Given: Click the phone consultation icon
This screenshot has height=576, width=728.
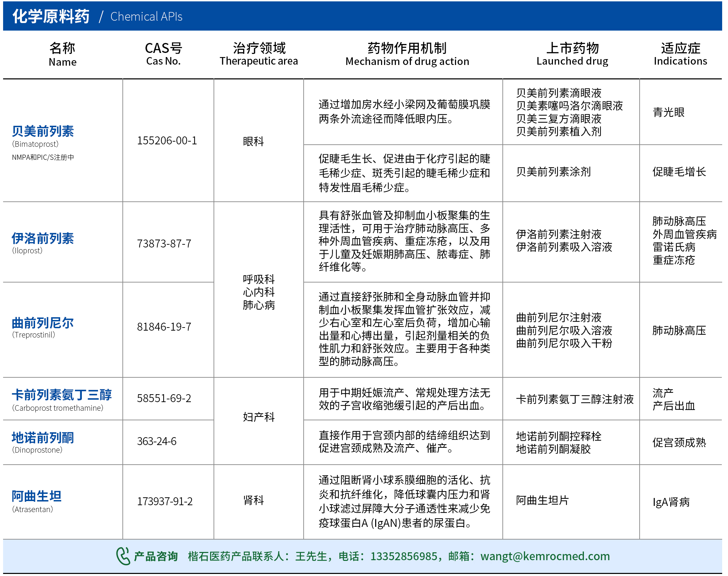Looking at the screenshot, I should (x=123, y=556).
